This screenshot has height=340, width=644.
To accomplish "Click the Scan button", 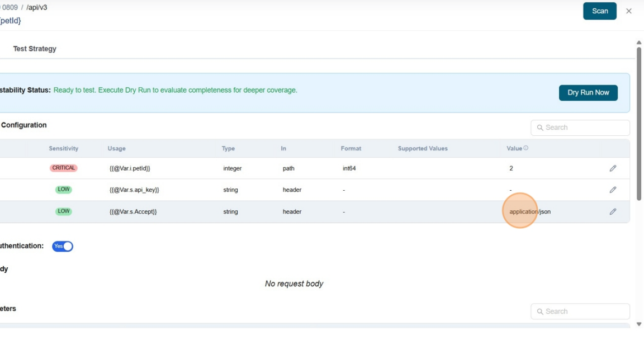I will tap(599, 11).
